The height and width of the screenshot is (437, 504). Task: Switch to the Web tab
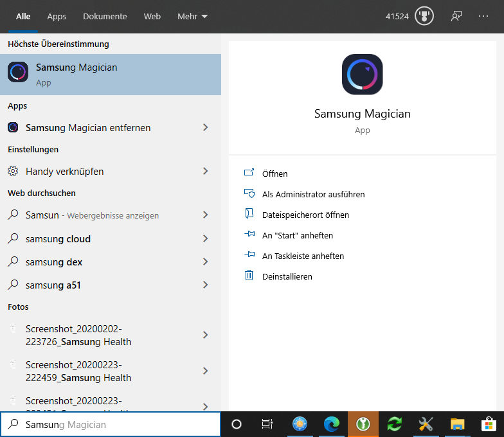coord(152,17)
